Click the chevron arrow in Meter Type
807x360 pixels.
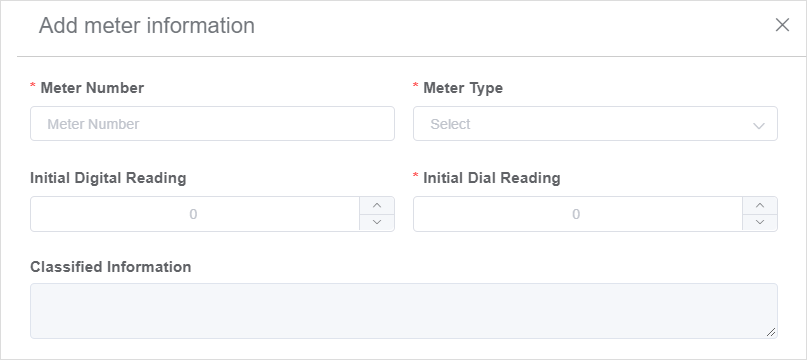[758, 125]
